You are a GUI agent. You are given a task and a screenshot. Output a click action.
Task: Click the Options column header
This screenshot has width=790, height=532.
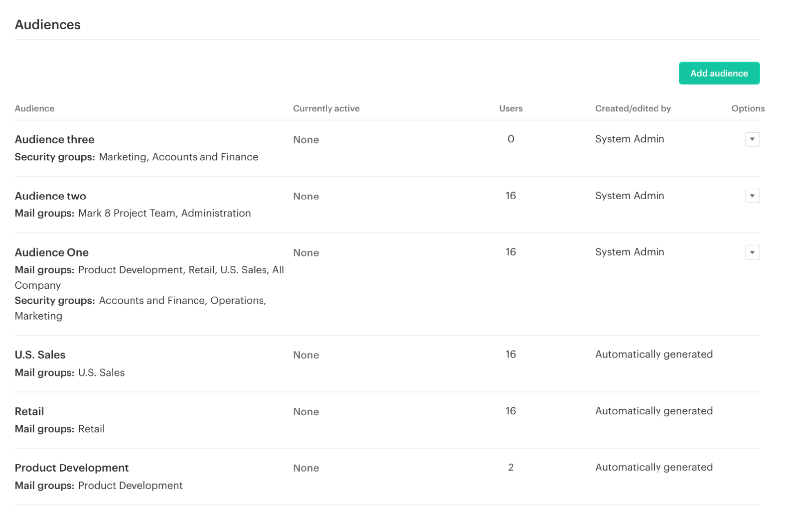click(x=748, y=108)
